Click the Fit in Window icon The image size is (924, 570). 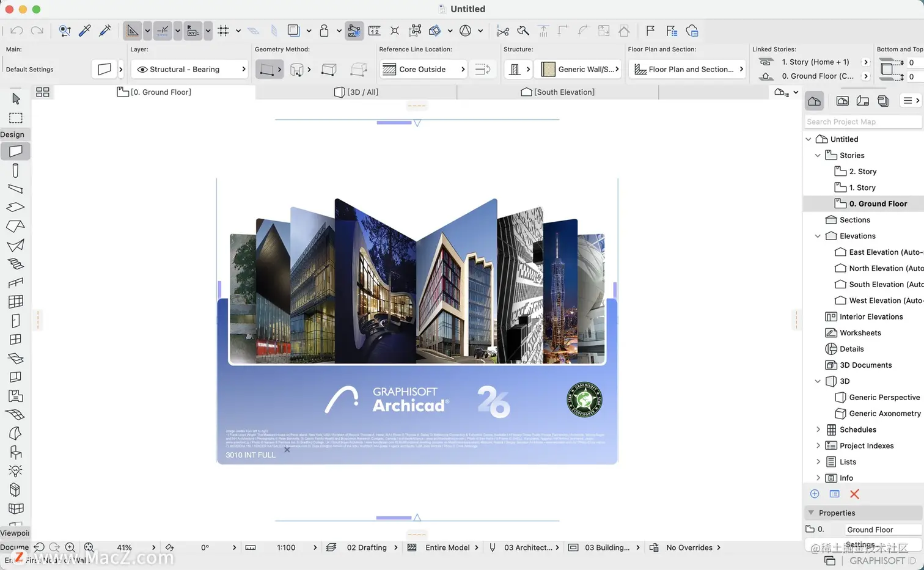tap(89, 547)
